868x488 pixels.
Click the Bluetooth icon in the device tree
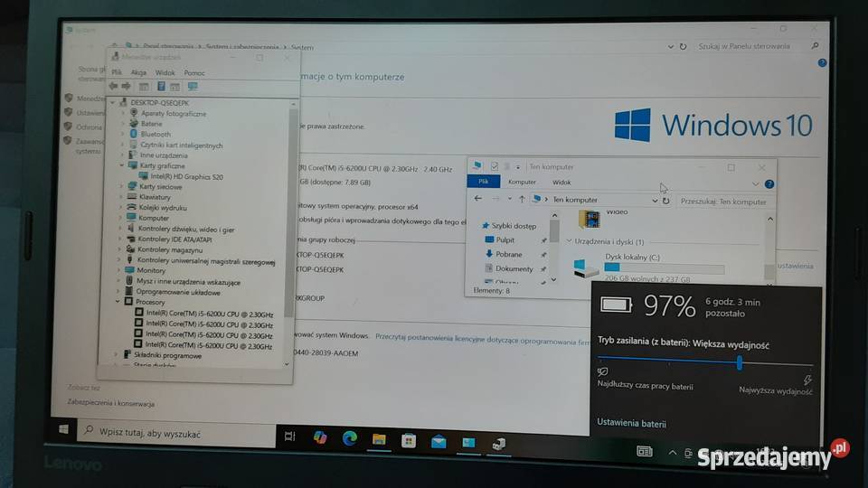coord(134,134)
